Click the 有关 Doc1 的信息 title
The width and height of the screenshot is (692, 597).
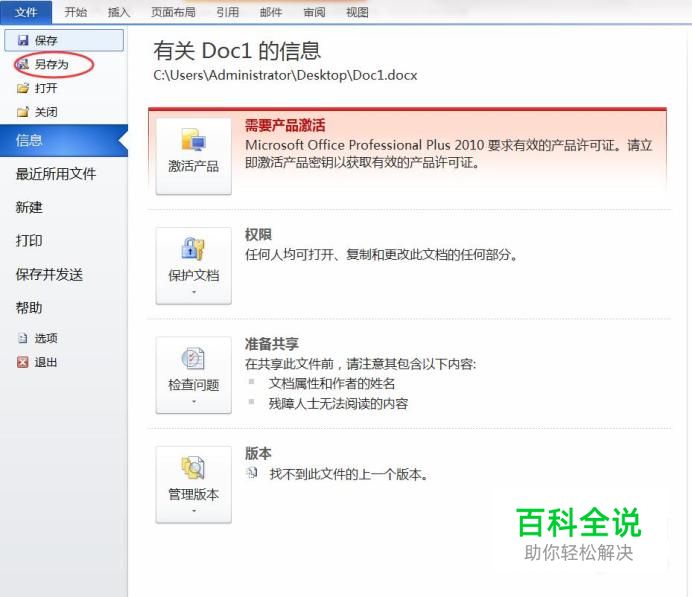click(237, 51)
